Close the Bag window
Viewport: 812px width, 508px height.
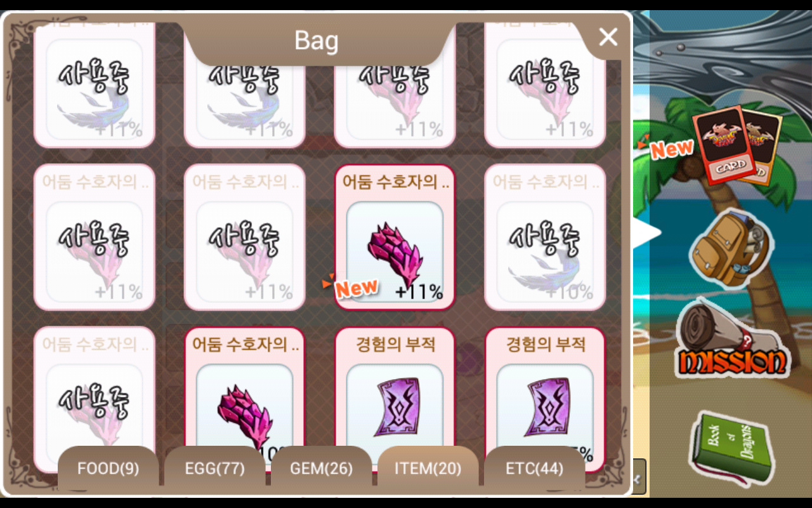(x=608, y=37)
